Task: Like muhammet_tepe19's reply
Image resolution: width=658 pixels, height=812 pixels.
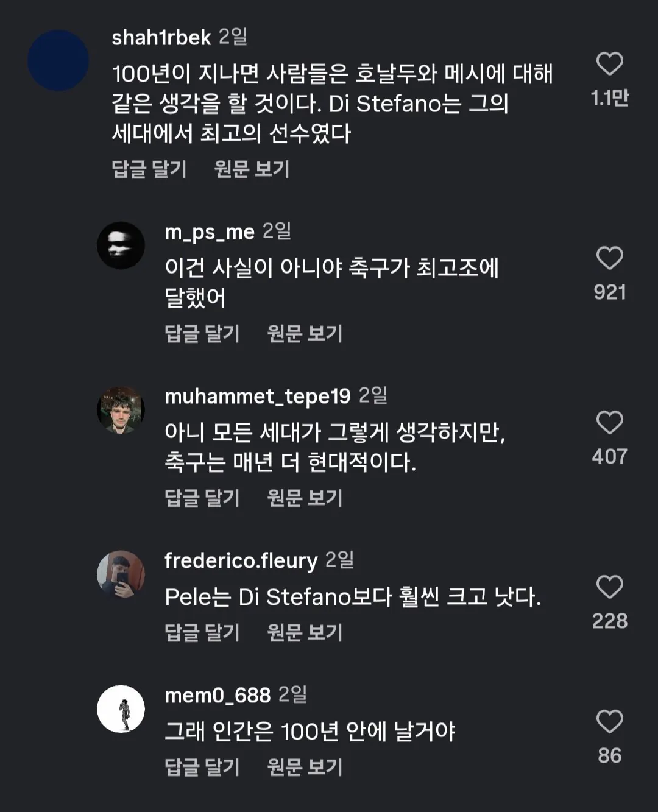Action: pyautogui.click(x=609, y=423)
